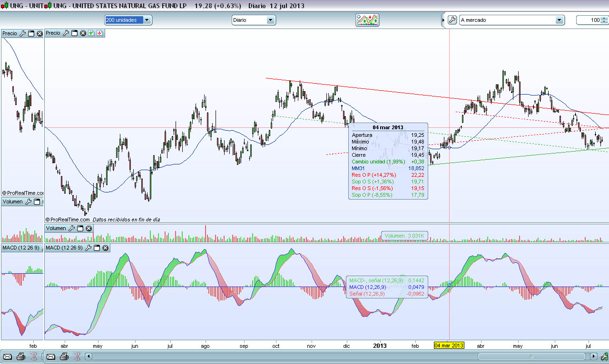Click the red down-arrow sell icon
The height and width of the screenshot is (364, 609).
pyautogui.click(x=99, y=33)
